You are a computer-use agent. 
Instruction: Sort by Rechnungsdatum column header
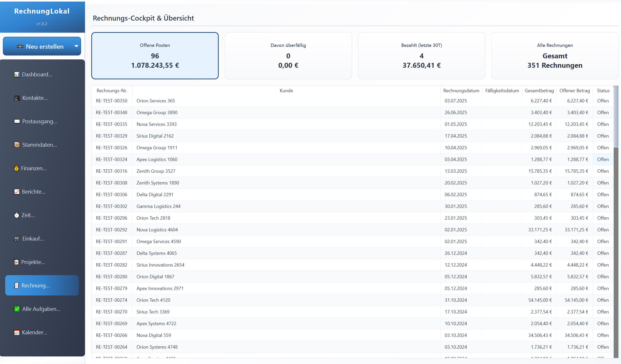point(461,91)
